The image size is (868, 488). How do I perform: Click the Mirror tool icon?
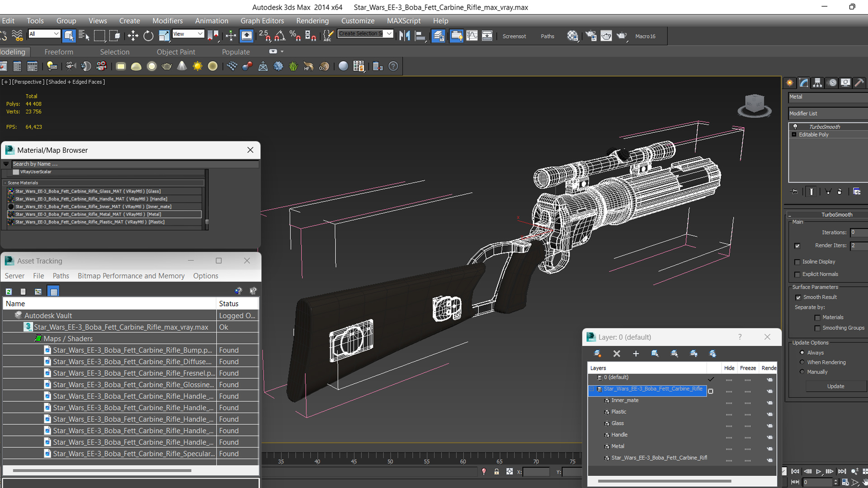405,36
